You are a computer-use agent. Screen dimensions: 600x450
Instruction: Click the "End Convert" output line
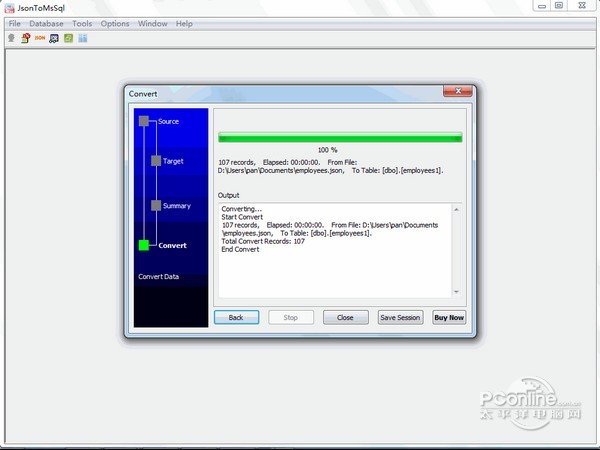240,249
